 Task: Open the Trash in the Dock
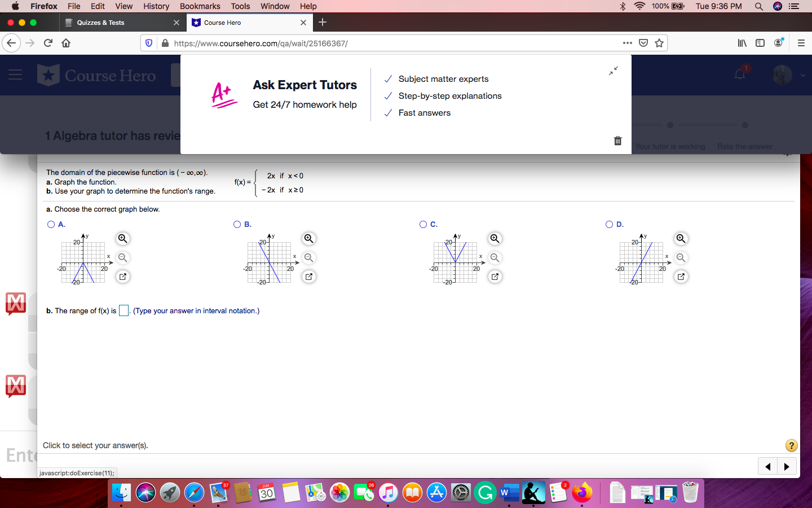(x=690, y=493)
